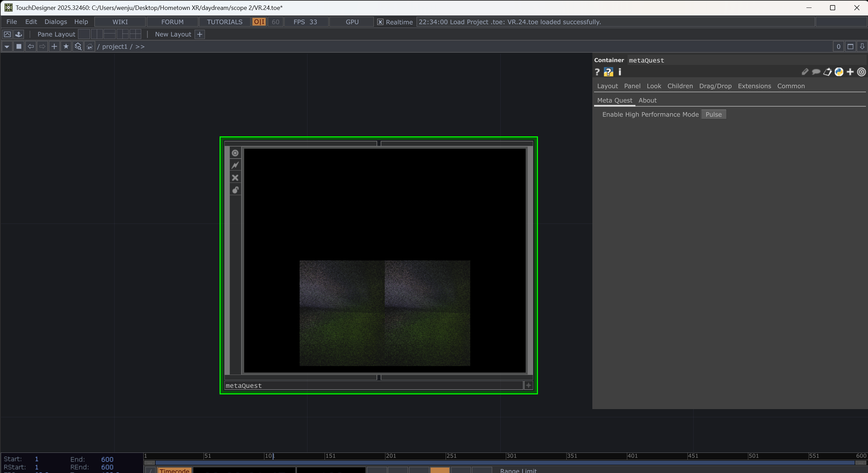Toggle the Realtime checkbox
868x473 pixels.
click(x=380, y=22)
